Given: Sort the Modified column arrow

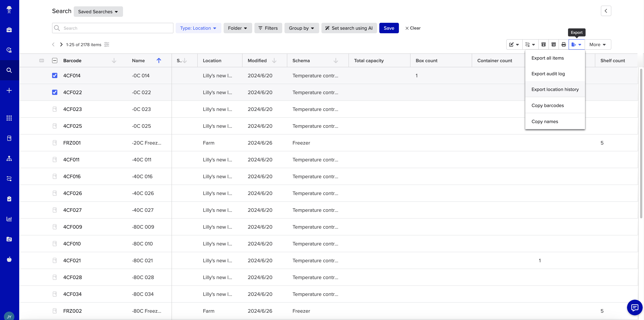Looking at the screenshot, I should click(274, 61).
